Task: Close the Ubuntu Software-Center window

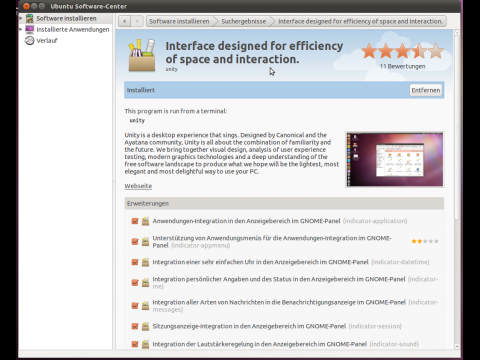Action: pyautogui.click(x=26, y=6)
